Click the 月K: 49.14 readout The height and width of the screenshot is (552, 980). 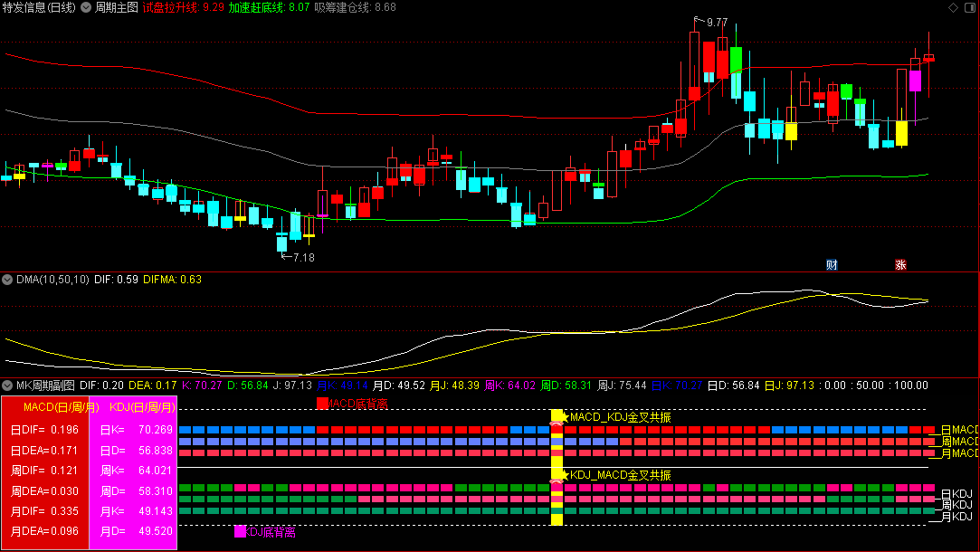click(342, 385)
